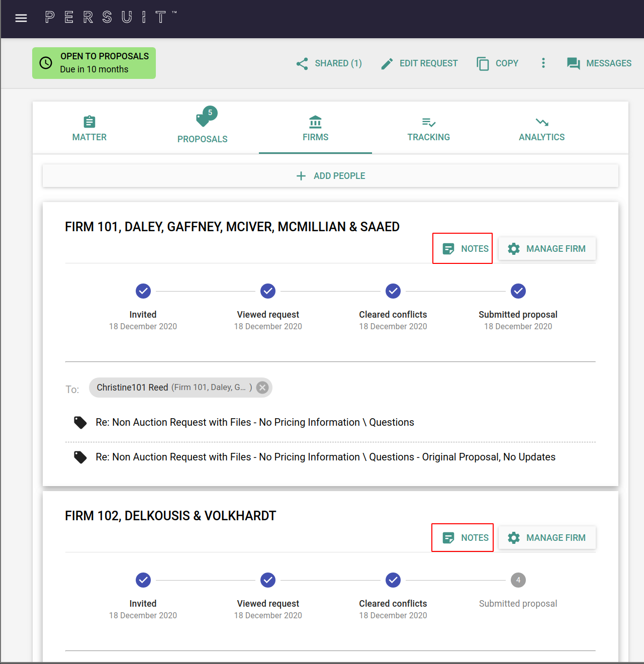Screen dimensions: 644x664
Task: Click the pencil icon for Edit Request
Action: pyautogui.click(x=387, y=63)
